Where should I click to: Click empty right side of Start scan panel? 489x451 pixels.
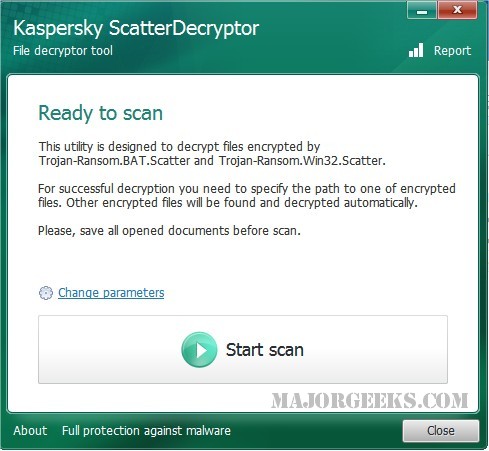377,350
